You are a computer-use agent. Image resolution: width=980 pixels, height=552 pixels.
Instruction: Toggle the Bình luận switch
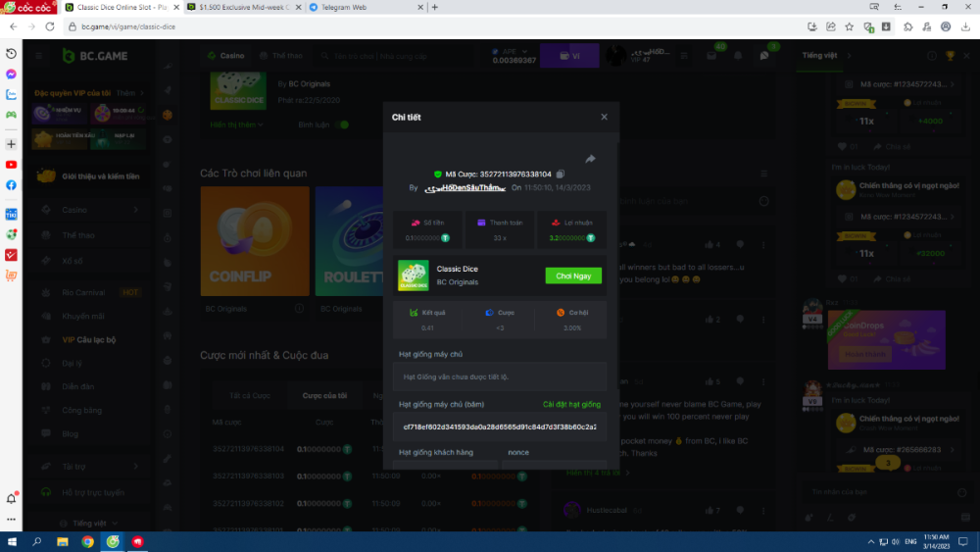click(343, 125)
